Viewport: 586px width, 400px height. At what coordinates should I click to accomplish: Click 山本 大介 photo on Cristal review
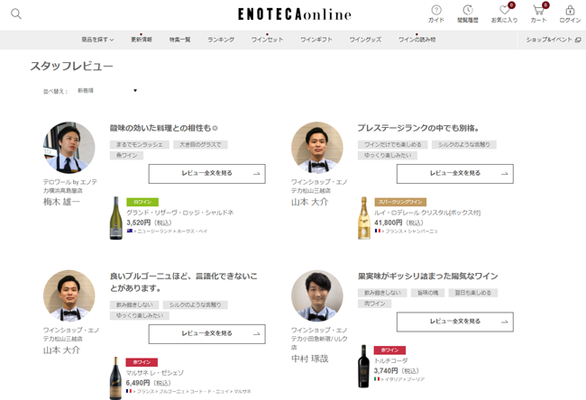click(x=317, y=147)
